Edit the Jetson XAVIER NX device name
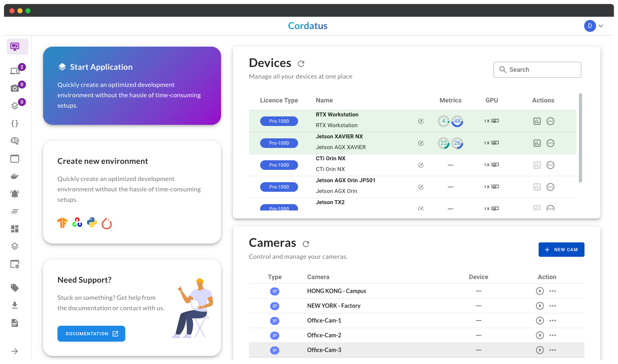Image resolution: width=618 pixels, height=364 pixels. (421, 143)
